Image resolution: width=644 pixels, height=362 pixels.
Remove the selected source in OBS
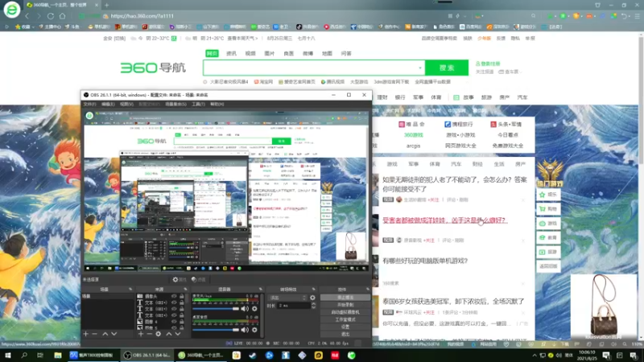pos(149,334)
